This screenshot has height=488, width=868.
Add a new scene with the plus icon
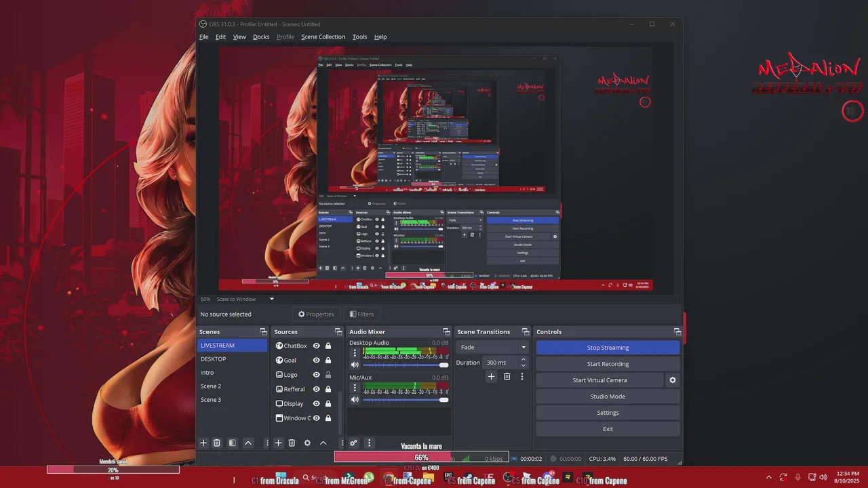203,443
